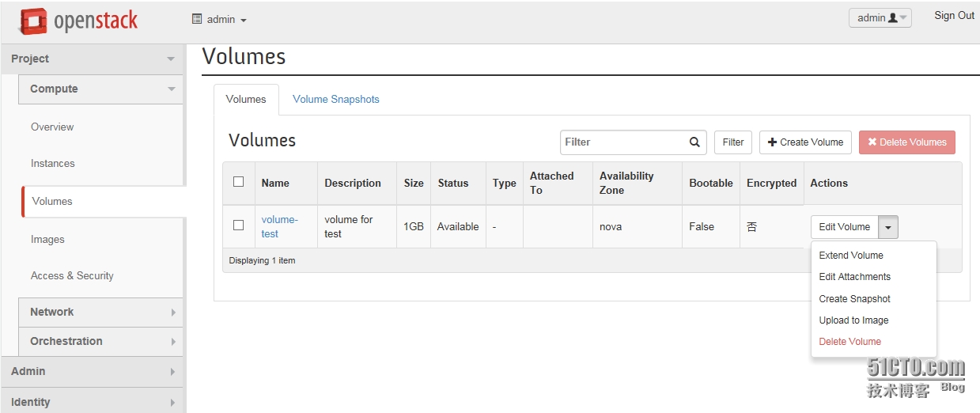Open the admin project dropdown
The height and width of the screenshot is (413, 980).
[x=220, y=19]
